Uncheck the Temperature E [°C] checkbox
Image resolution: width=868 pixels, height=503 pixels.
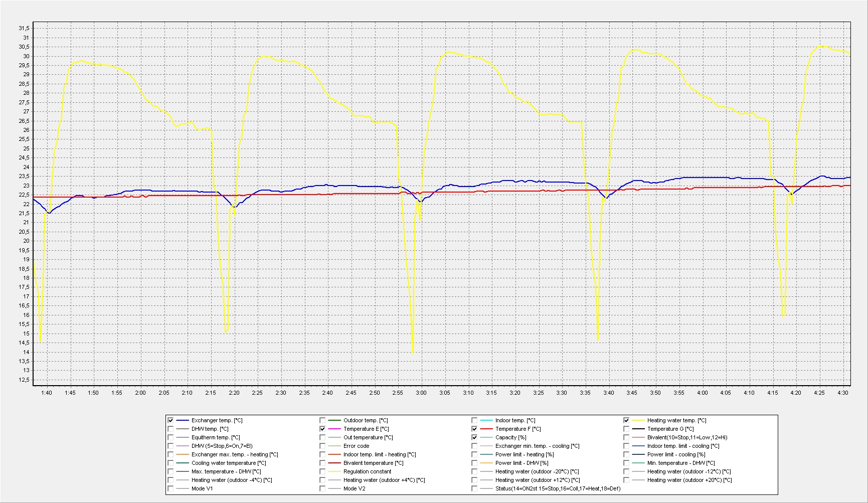(322, 429)
